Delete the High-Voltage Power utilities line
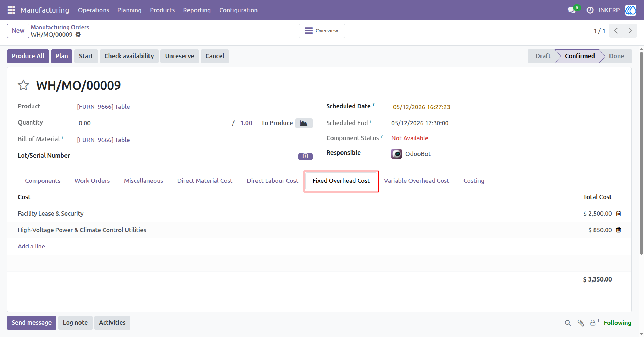 (x=619, y=230)
